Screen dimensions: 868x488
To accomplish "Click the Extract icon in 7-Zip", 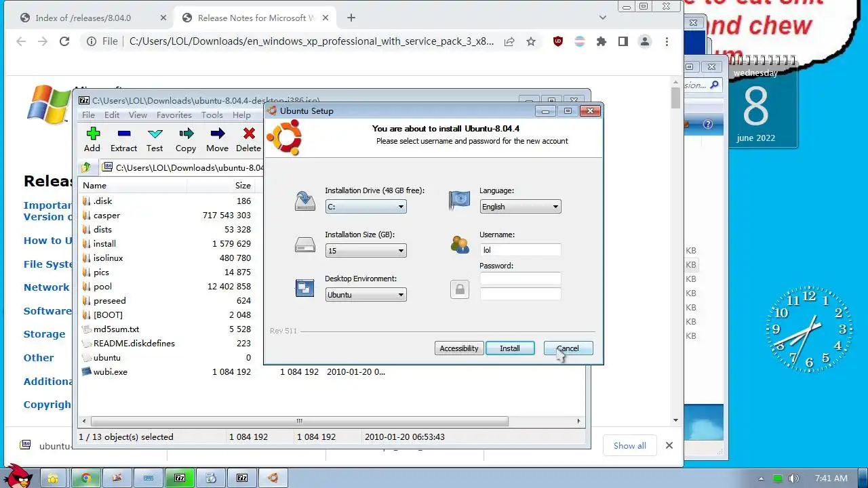I will tap(123, 140).
